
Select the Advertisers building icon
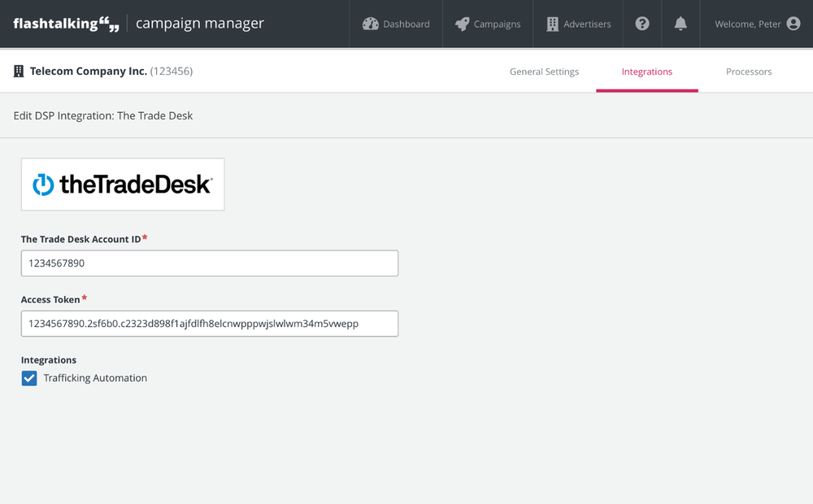pos(554,24)
